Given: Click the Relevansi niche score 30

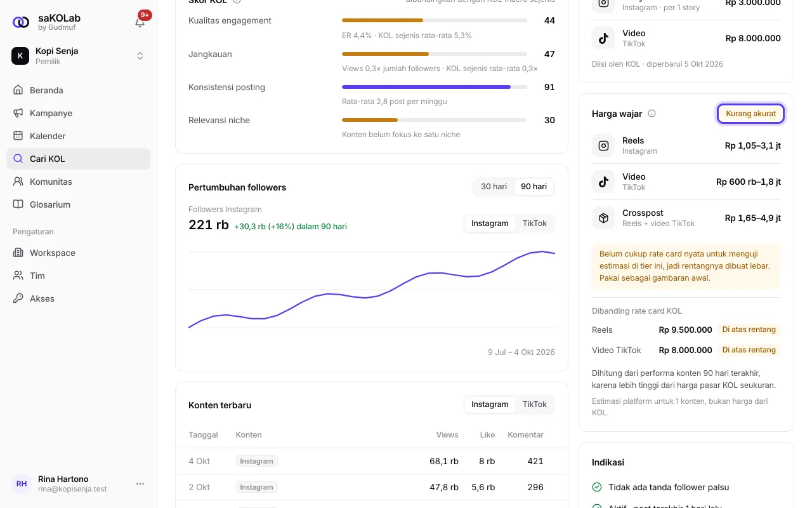Looking at the screenshot, I should [549, 120].
